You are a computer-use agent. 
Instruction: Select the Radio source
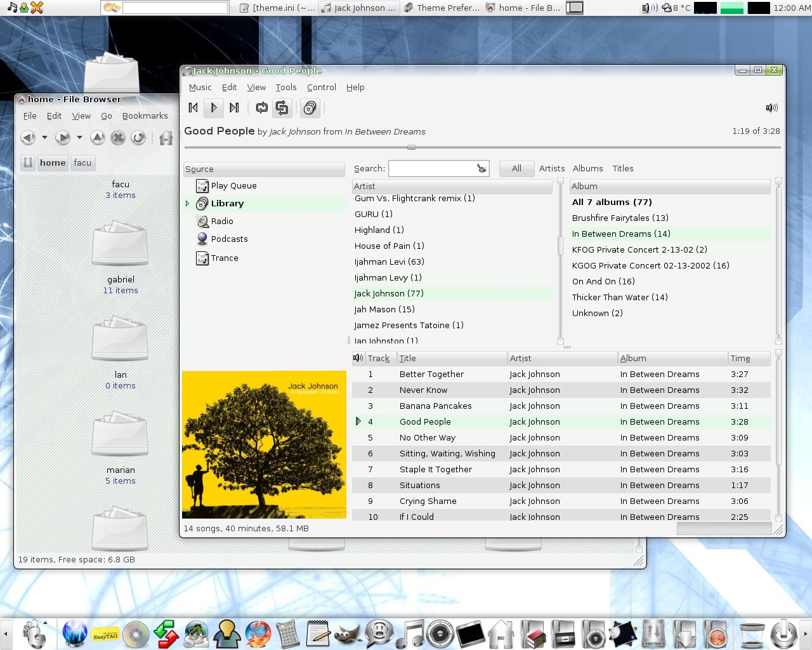[x=222, y=222]
